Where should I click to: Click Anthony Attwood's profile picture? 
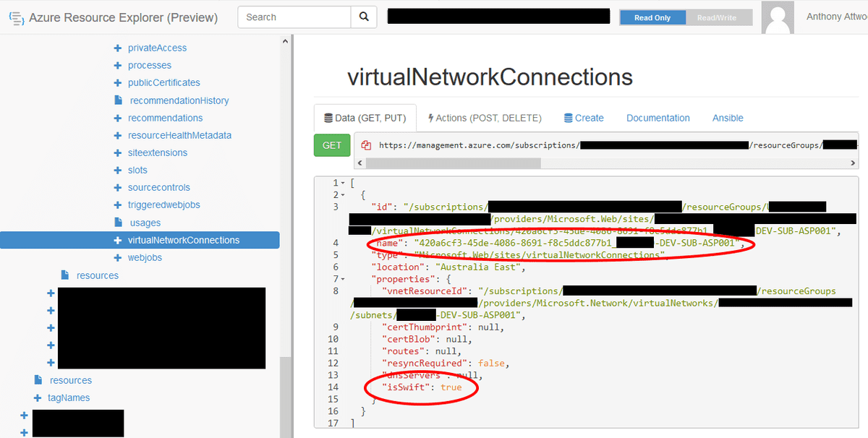(x=778, y=17)
